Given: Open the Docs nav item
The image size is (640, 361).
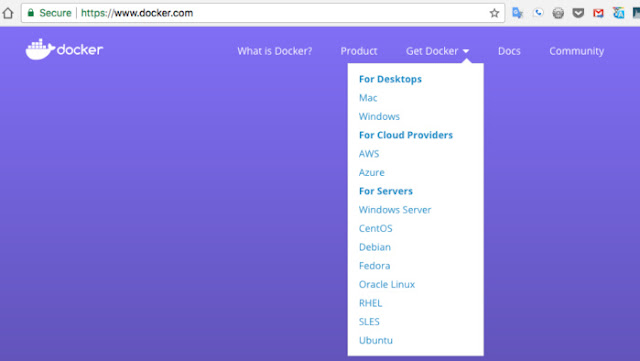Looking at the screenshot, I should [509, 51].
